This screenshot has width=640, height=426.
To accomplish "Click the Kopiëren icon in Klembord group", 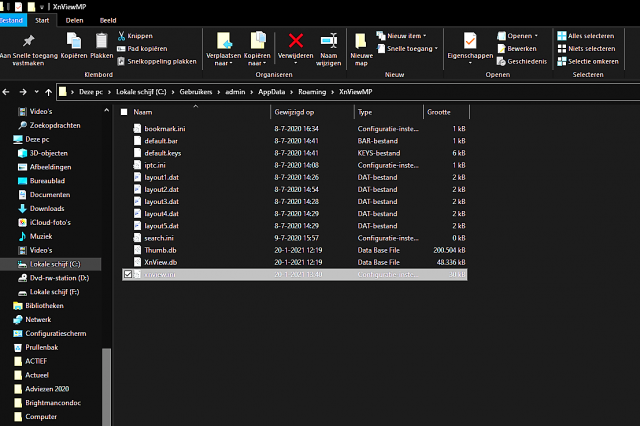I will [74, 41].
